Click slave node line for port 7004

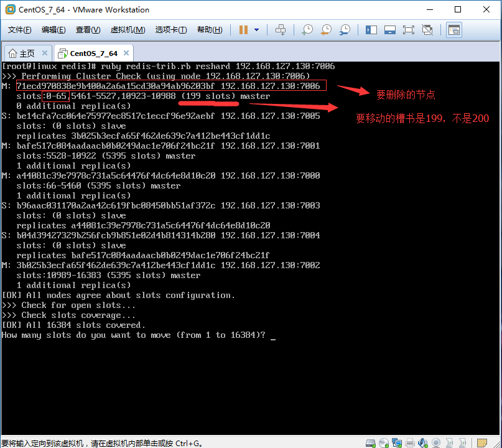point(160,235)
